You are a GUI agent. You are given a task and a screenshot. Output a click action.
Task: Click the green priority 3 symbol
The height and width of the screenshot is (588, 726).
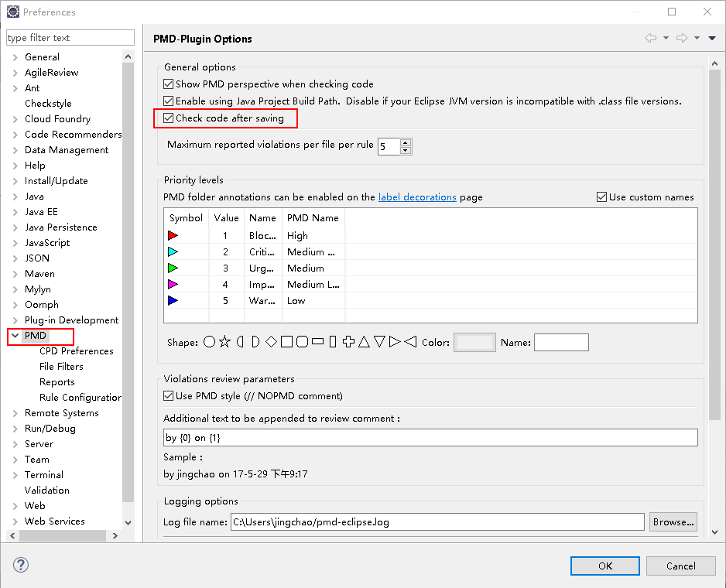pos(173,268)
